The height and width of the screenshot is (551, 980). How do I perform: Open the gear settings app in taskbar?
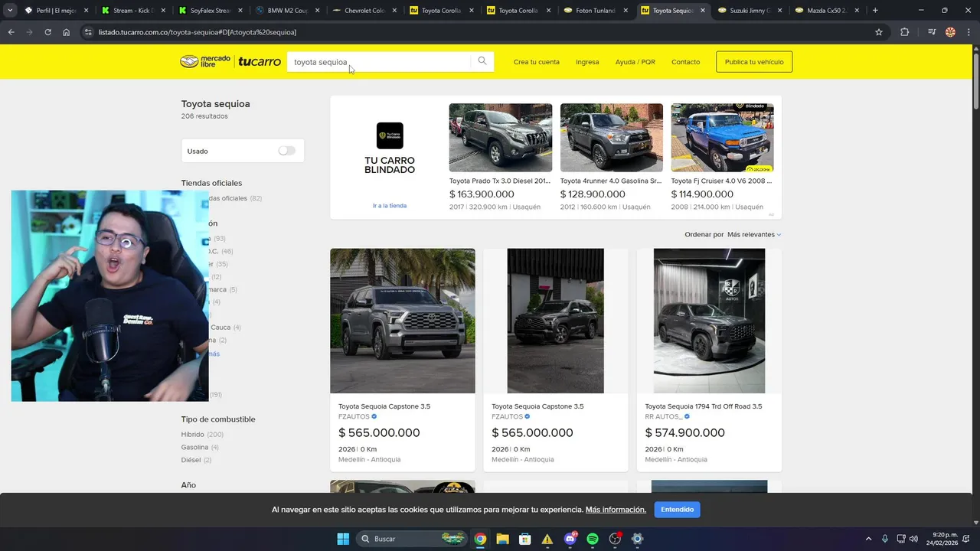point(637,539)
